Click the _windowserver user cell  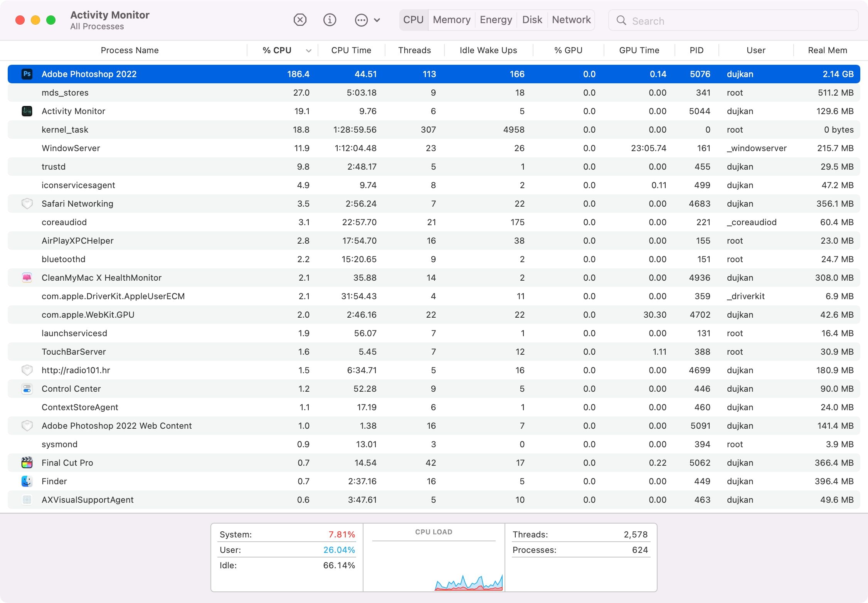pyautogui.click(x=757, y=148)
